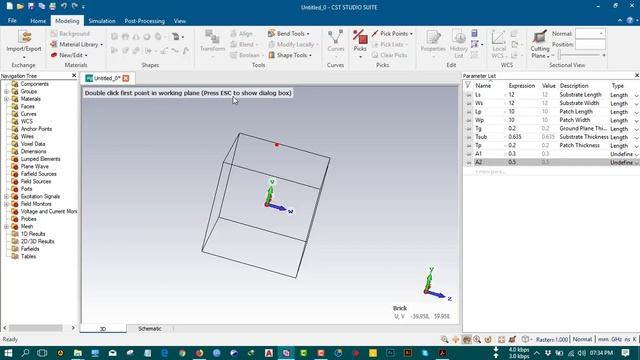Screen dimensions: 640x360
Task: Click the Shape Tools icon
Action: pos(271,55)
